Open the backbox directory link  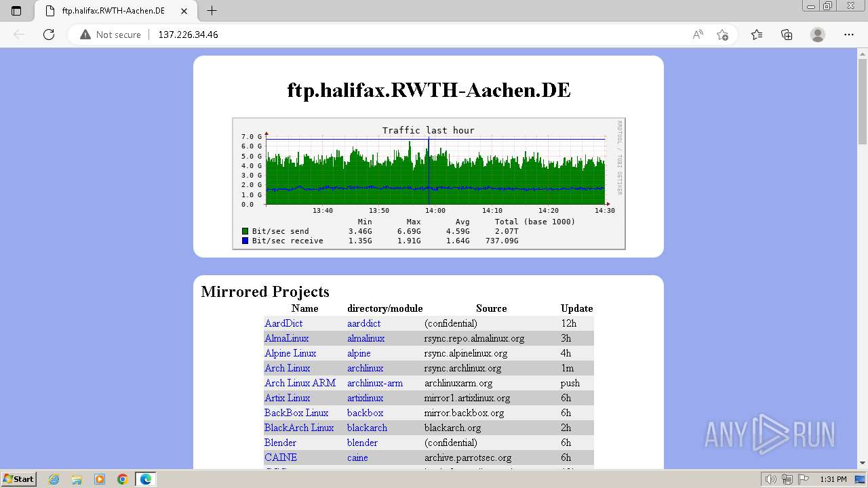(x=366, y=413)
